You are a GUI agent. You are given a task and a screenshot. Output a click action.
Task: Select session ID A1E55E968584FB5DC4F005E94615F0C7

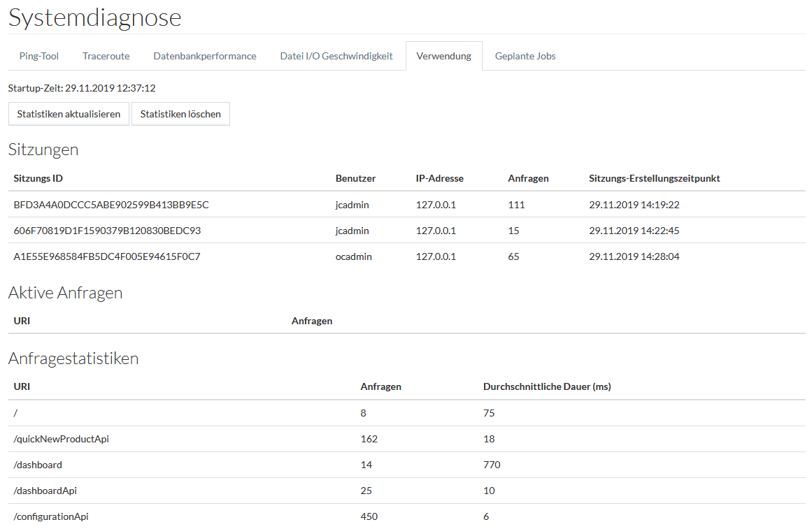coord(107,256)
